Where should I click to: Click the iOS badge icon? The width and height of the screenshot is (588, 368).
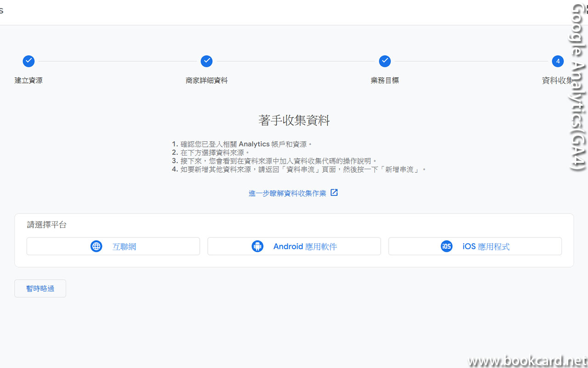pos(446,246)
